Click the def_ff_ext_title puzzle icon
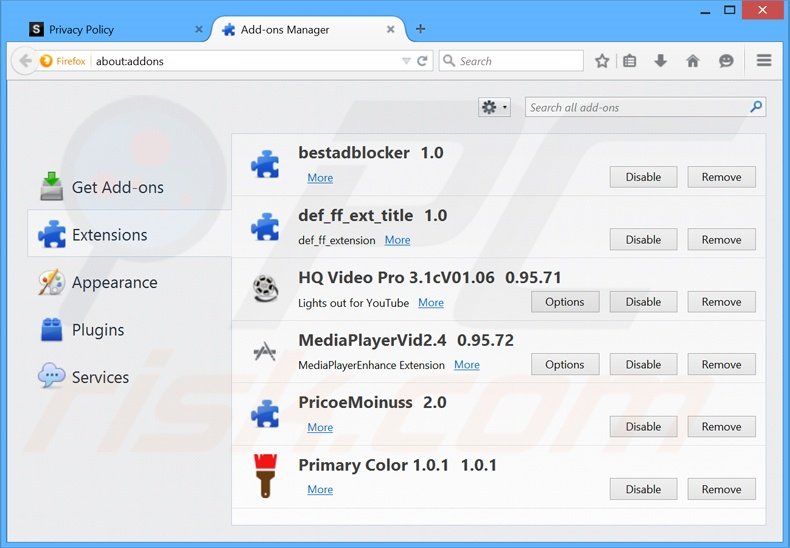 (x=265, y=227)
